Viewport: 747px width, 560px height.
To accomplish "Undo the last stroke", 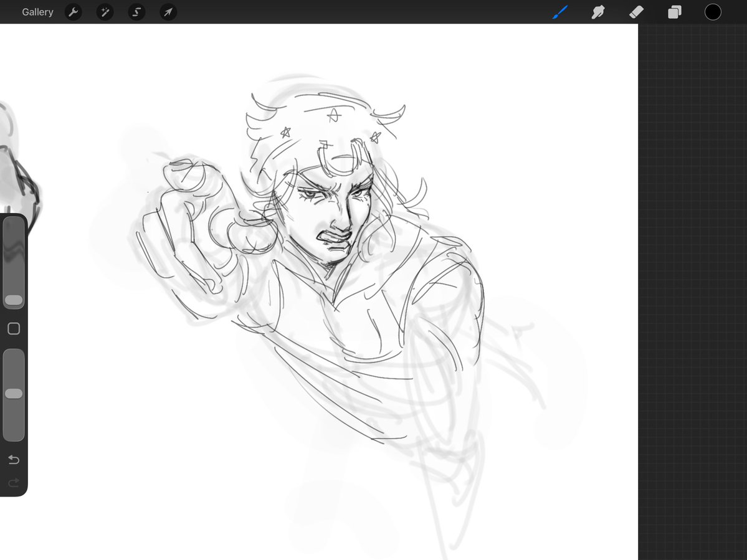I will click(x=14, y=460).
